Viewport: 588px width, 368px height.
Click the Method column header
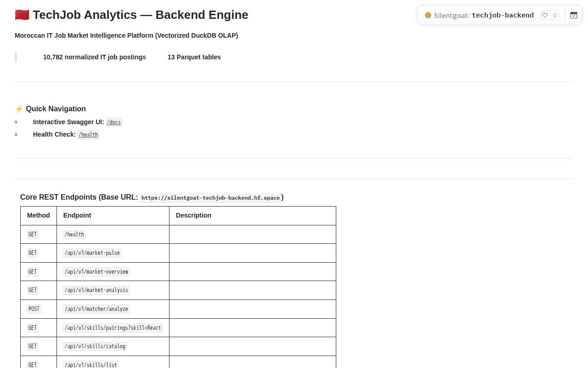coord(39,215)
